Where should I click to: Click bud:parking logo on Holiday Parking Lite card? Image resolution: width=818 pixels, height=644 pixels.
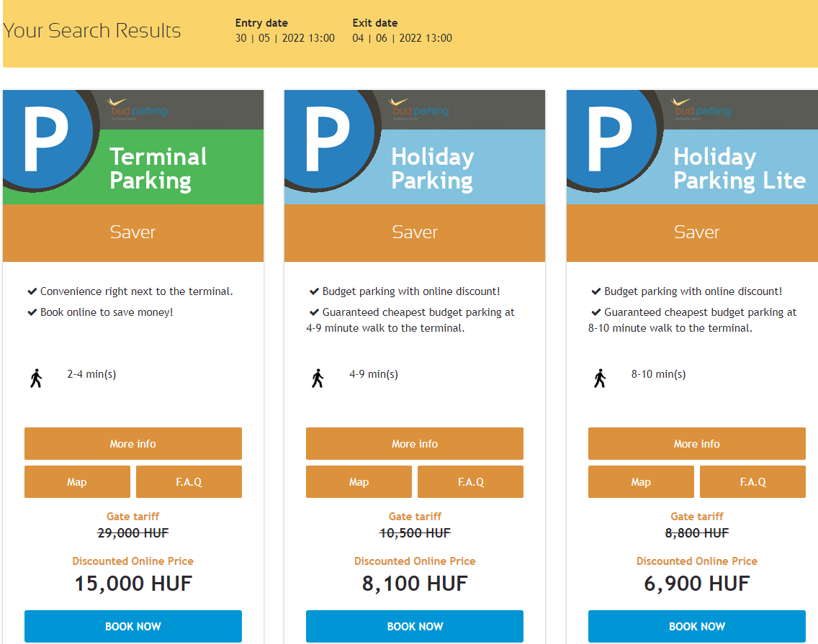pos(701,109)
